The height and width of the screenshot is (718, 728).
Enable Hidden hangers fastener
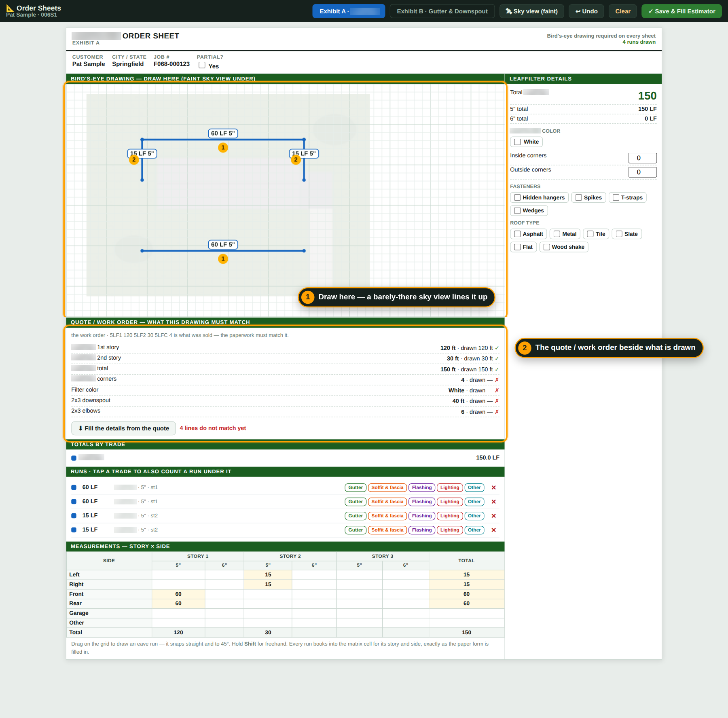(x=517, y=197)
